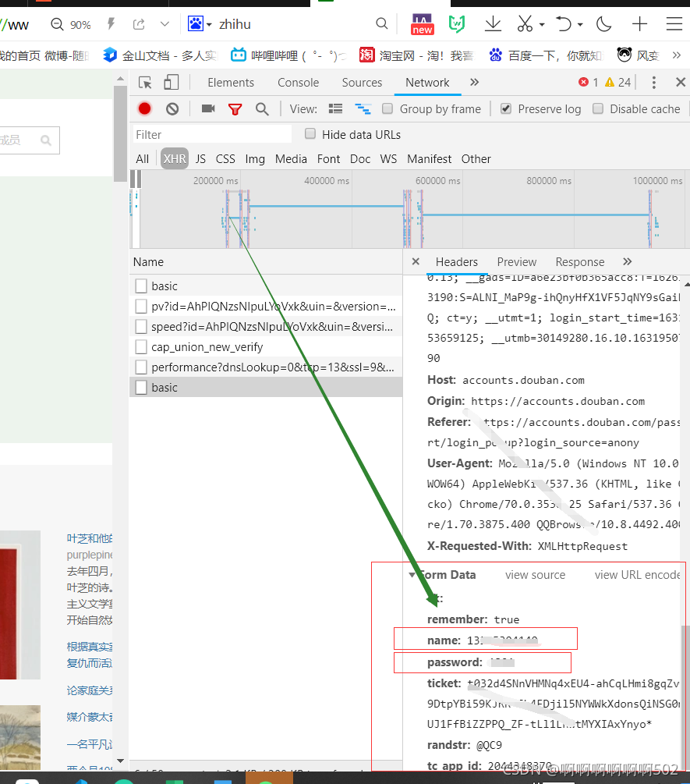The image size is (690, 784).
Task: Click the Filter input field
Action: 212,134
